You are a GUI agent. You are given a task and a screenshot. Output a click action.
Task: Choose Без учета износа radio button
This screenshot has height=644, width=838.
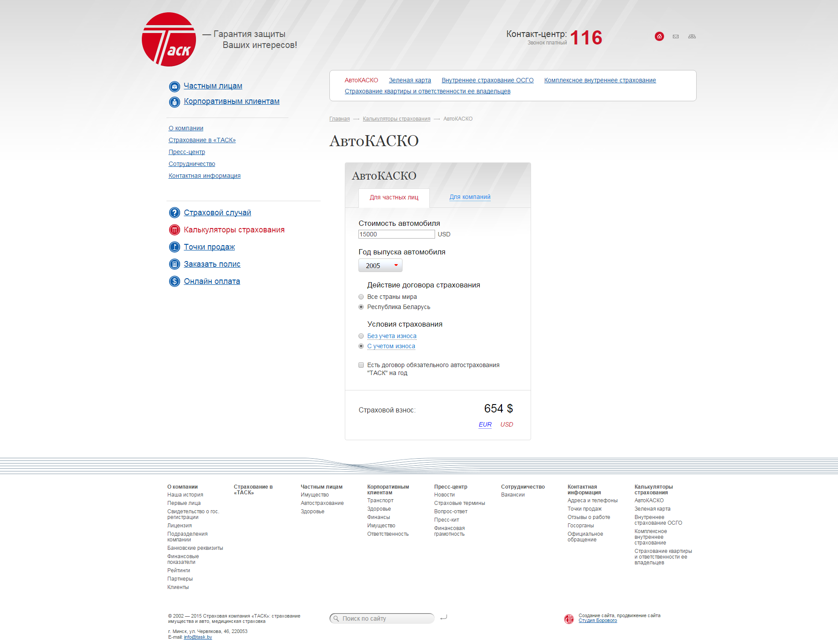coord(361,336)
